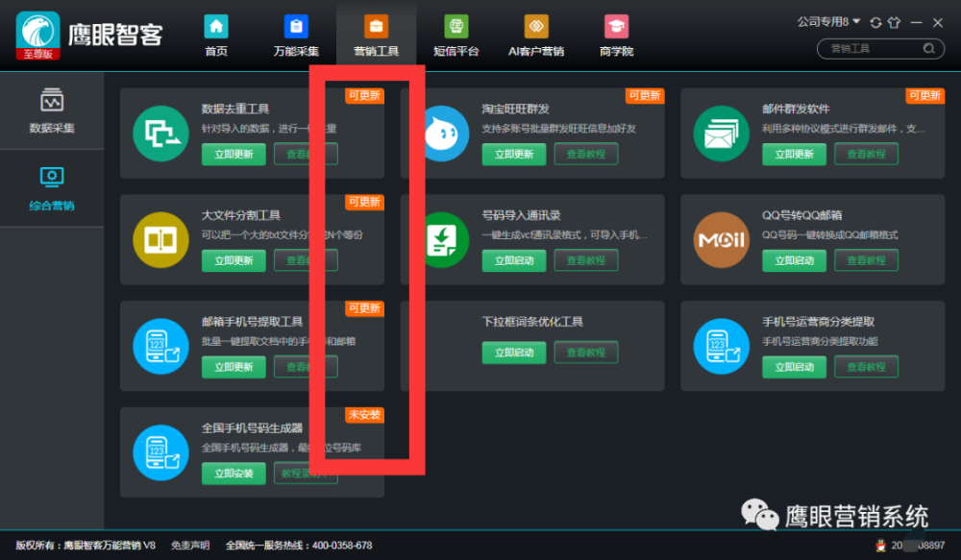
Task: Click the refresh icon in title bar
Action: pyautogui.click(x=875, y=23)
